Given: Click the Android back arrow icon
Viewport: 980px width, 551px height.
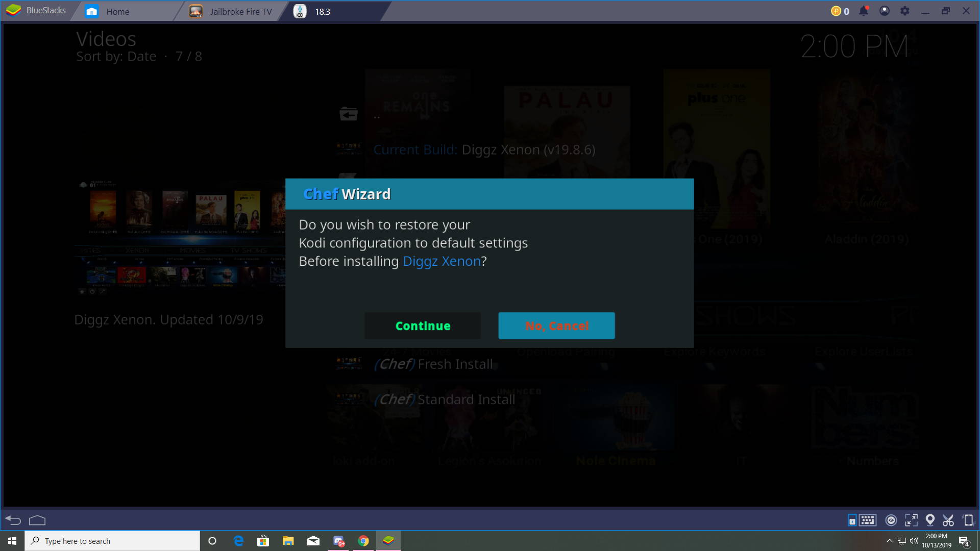Looking at the screenshot, I should tap(13, 520).
